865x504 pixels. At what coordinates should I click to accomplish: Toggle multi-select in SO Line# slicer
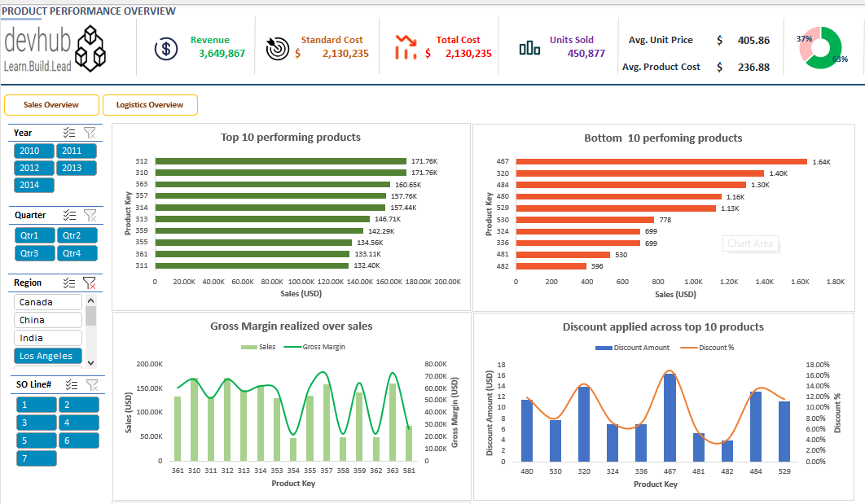click(x=72, y=384)
